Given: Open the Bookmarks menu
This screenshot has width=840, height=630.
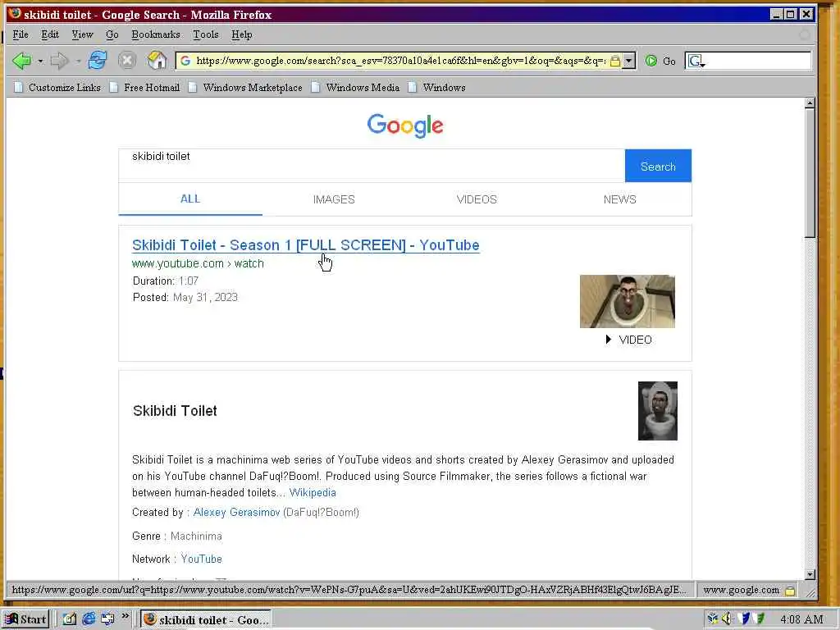Looking at the screenshot, I should (155, 34).
